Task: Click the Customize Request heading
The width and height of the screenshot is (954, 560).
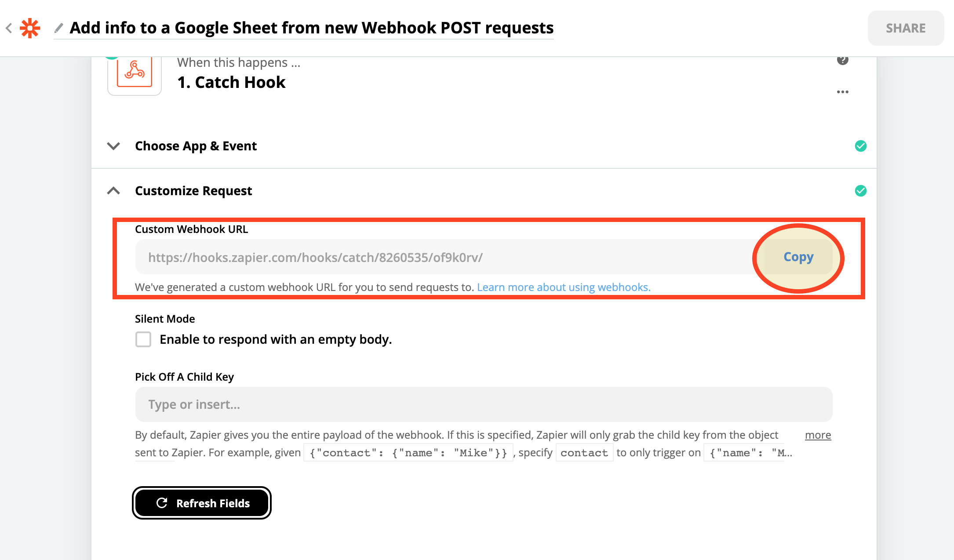Action: [x=193, y=191]
